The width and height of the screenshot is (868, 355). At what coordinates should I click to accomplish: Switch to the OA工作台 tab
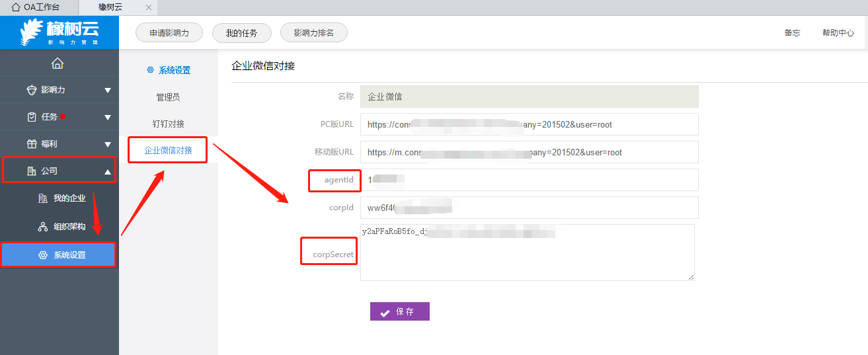[39, 7]
